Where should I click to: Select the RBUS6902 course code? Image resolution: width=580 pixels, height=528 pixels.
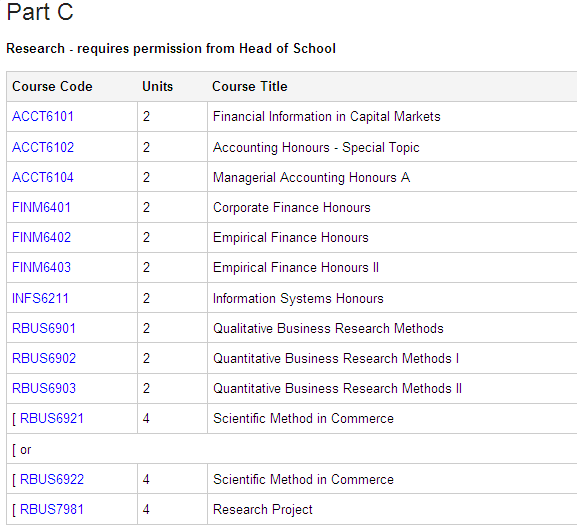click(x=44, y=358)
